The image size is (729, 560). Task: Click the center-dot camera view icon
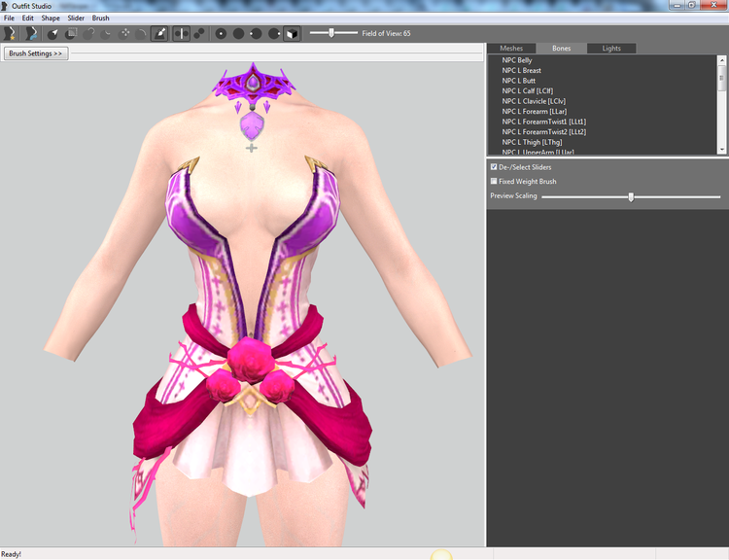tap(221, 33)
